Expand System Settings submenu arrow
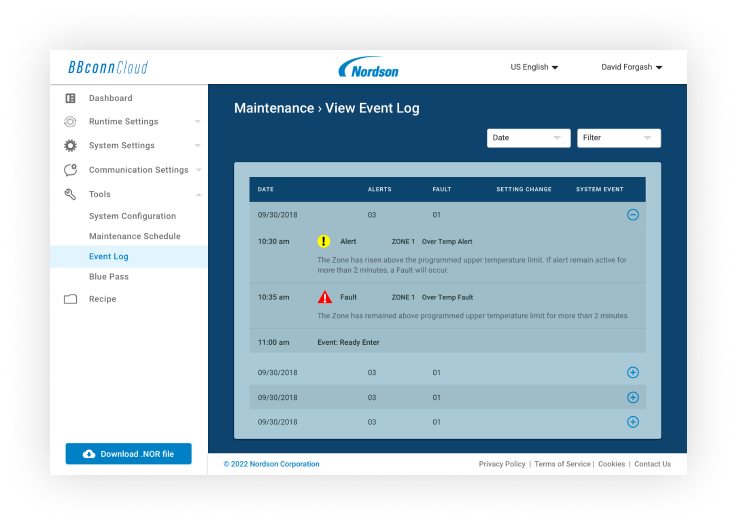Image resolution: width=737 pixels, height=525 pixels. tap(198, 146)
